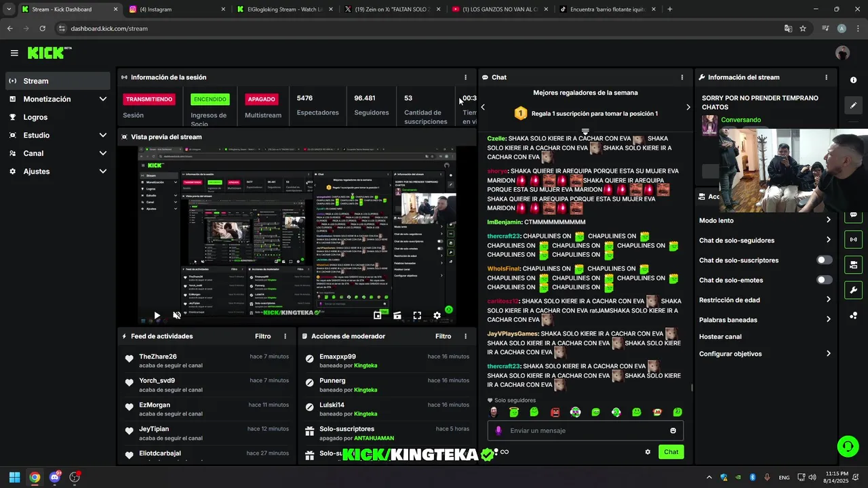Open Restricción de edad settings
Screen dimensions: 868x488
(x=765, y=300)
